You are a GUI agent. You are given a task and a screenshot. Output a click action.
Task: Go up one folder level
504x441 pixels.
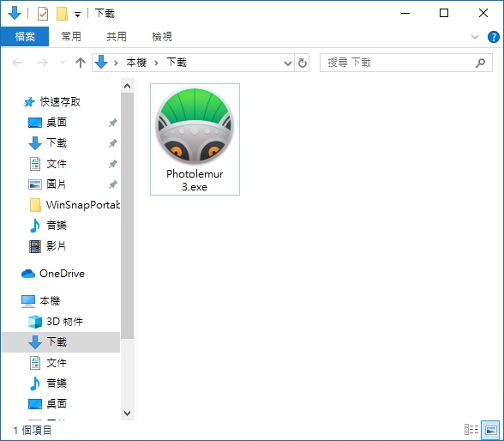coord(81,63)
